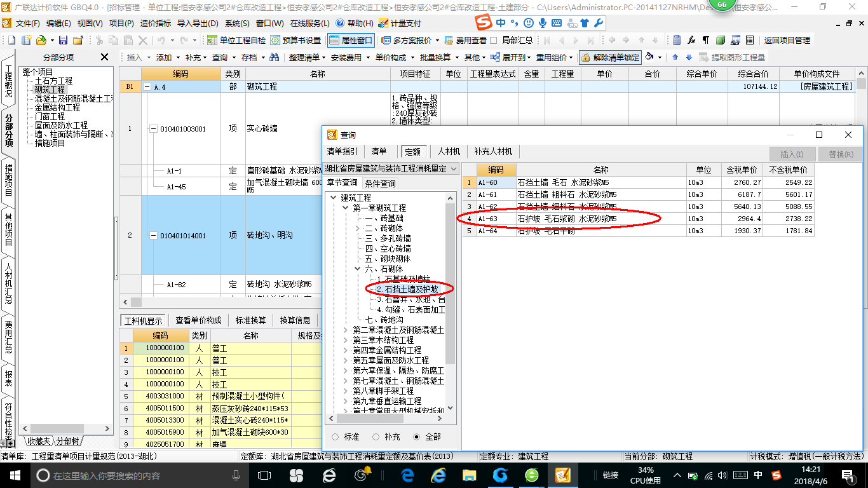Tick the 局部汇总 checkbox
Screen dimensions: 868x488
point(494,40)
